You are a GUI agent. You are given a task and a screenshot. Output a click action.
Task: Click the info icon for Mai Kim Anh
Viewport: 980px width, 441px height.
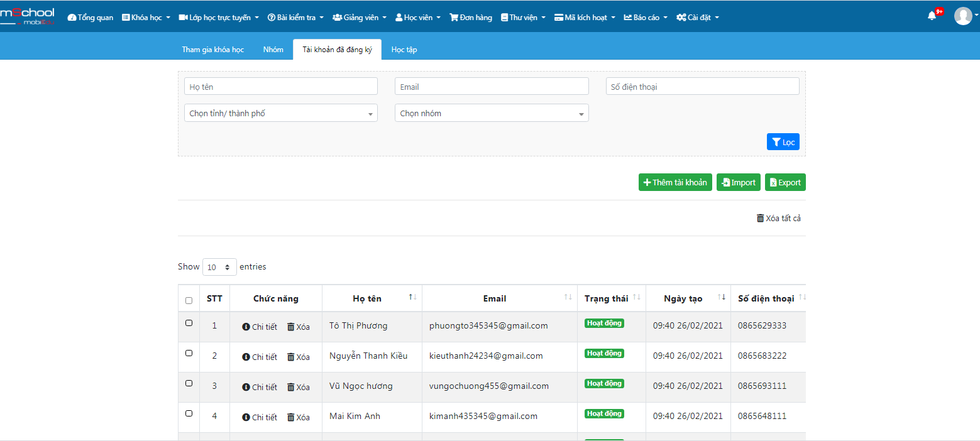(x=246, y=417)
